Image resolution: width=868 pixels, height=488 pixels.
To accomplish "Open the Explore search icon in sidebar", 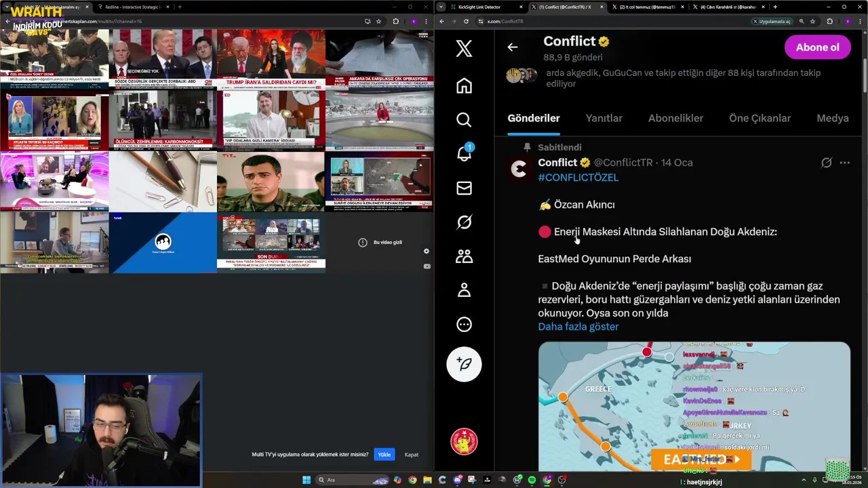I will [464, 119].
